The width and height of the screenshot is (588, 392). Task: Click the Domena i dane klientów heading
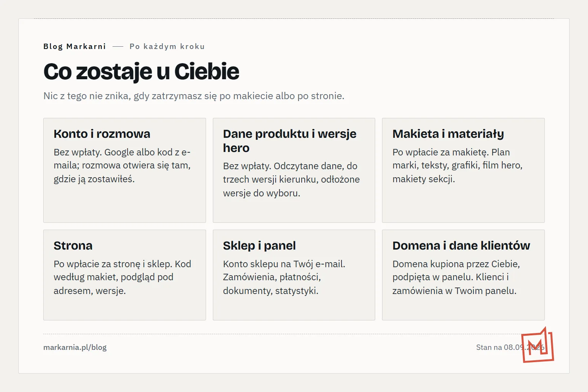click(461, 245)
